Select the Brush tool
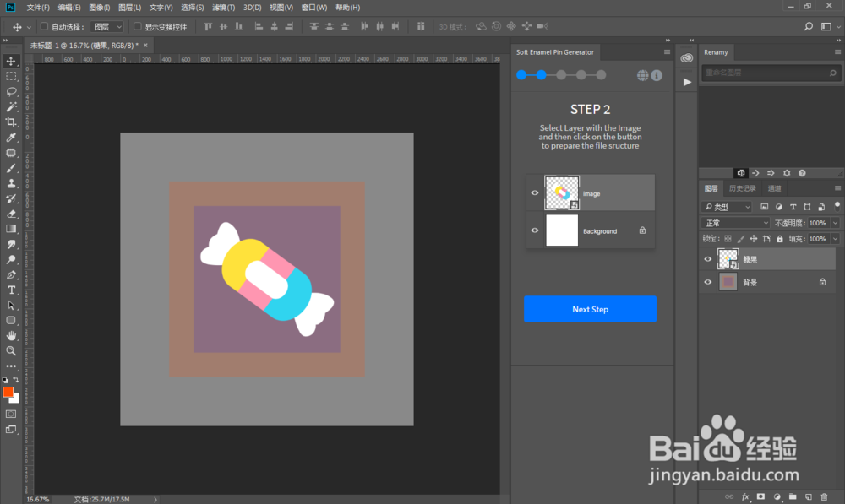Image resolution: width=845 pixels, height=504 pixels. 11,168
